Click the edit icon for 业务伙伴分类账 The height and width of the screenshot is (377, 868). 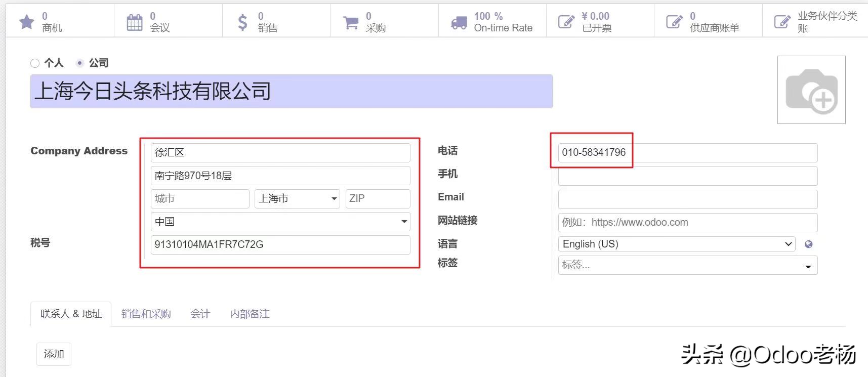tap(782, 22)
